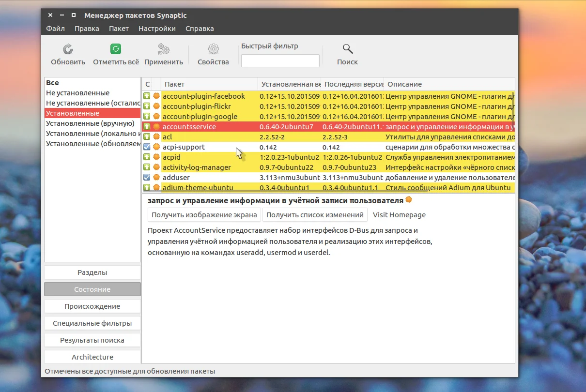
Task: Click upgrade status icon for acpid
Action: click(x=147, y=157)
